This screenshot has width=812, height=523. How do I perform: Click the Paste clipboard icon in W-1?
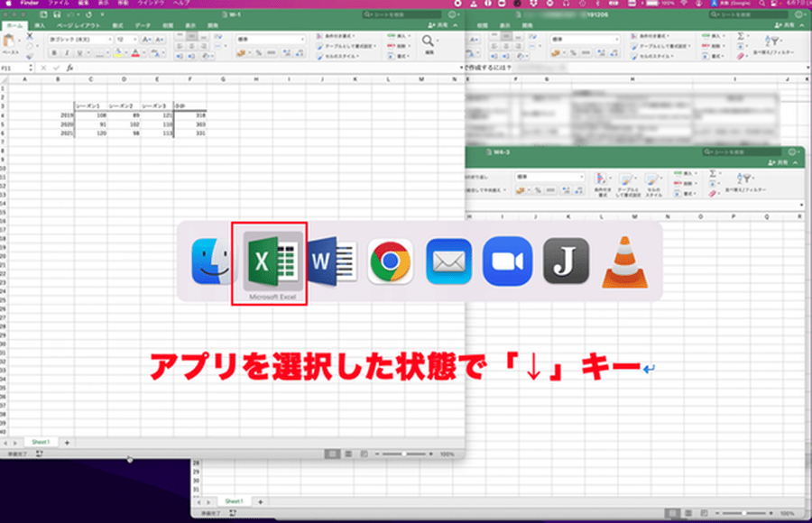click(x=9, y=41)
